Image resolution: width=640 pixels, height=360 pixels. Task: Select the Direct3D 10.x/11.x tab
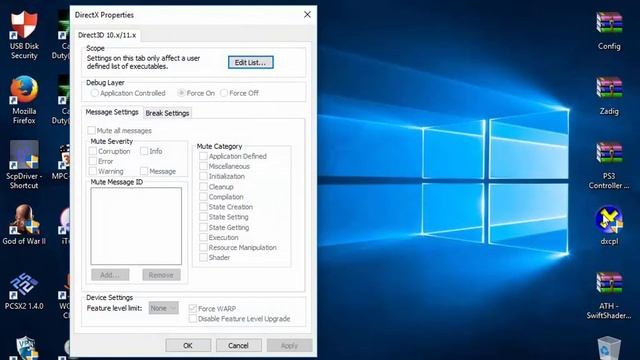tap(107, 35)
